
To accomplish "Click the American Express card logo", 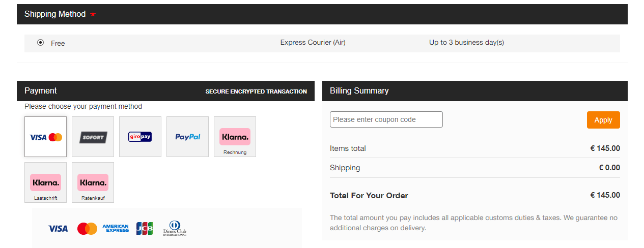I will point(116,229).
